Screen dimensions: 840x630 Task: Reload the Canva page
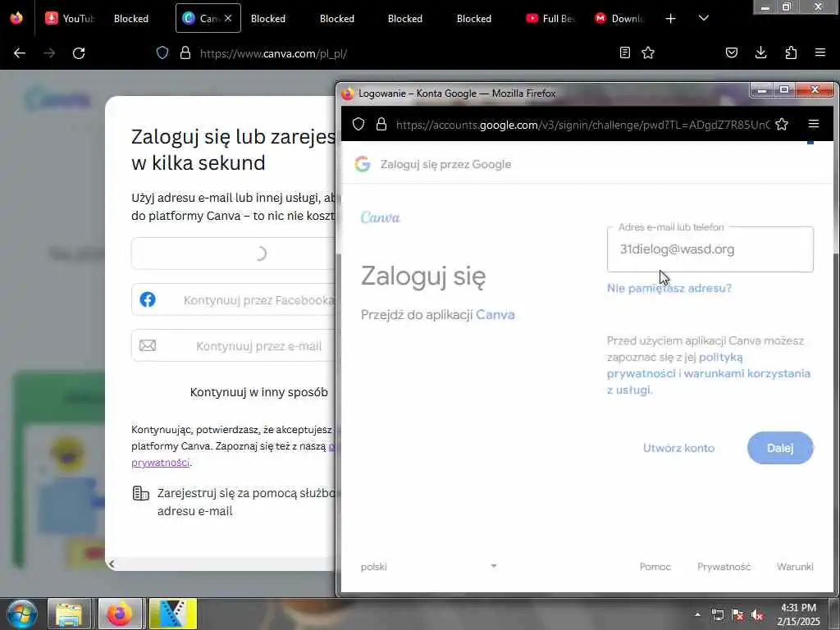79,53
